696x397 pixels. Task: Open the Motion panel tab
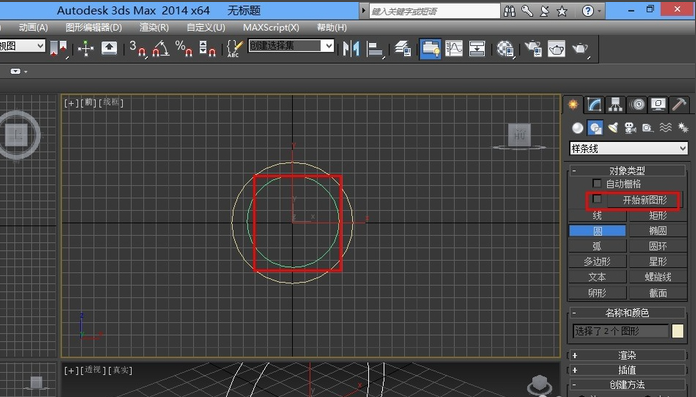pyautogui.click(x=637, y=104)
